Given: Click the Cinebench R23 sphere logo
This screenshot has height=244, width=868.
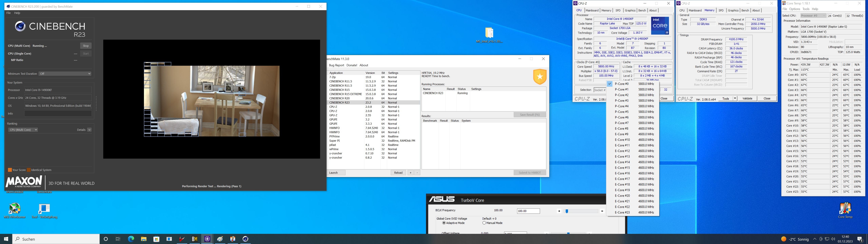Looking at the screenshot, I should (20, 26).
